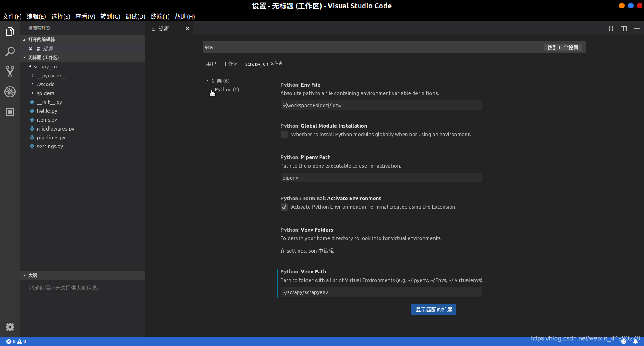The width and height of the screenshot is (644, 346).
Task: Click 显示匹配的扩展 button
Action: pyautogui.click(x=434, y=309)
